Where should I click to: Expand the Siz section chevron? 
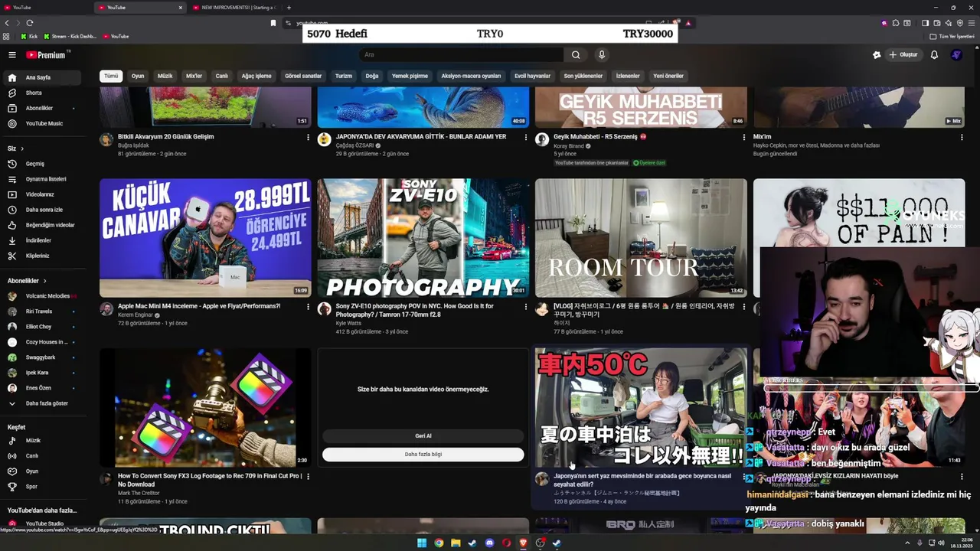coord(22,148)
